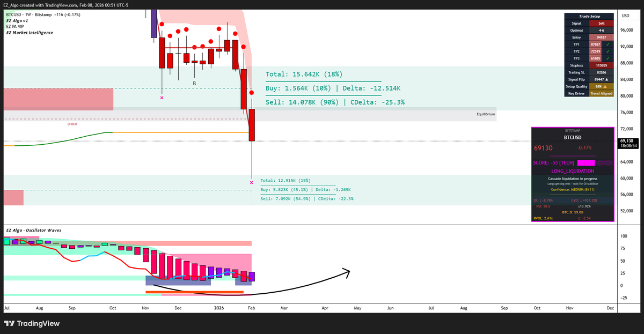Click the Optimal 4-6 value
Image resolution: width=644 pixels, height=334 pixels.
click(x=601, y=31)
